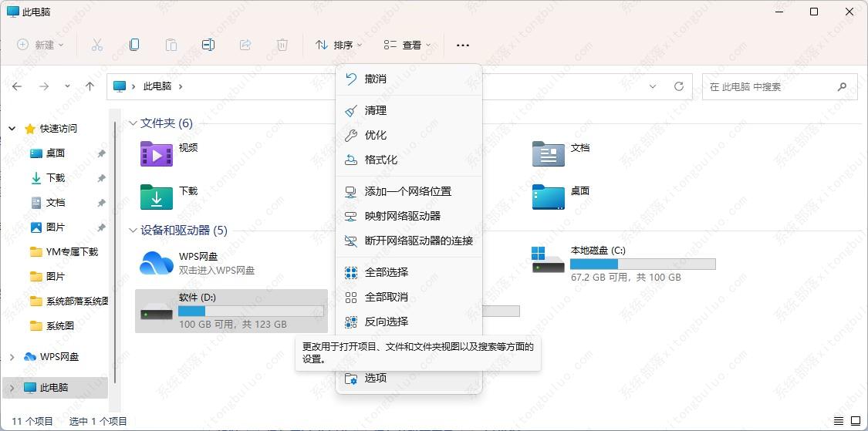Select 桌面 in quick access sidebar

pyautogui.click(x=56, y=153)
